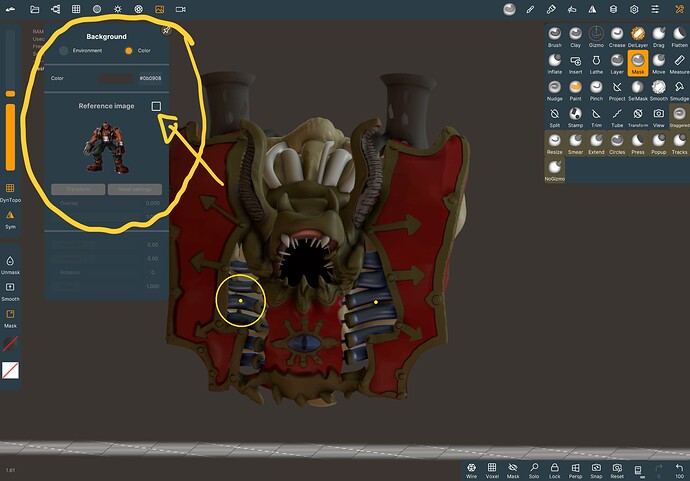
Task: Select the Clay tool
Action: click(575, 37)
